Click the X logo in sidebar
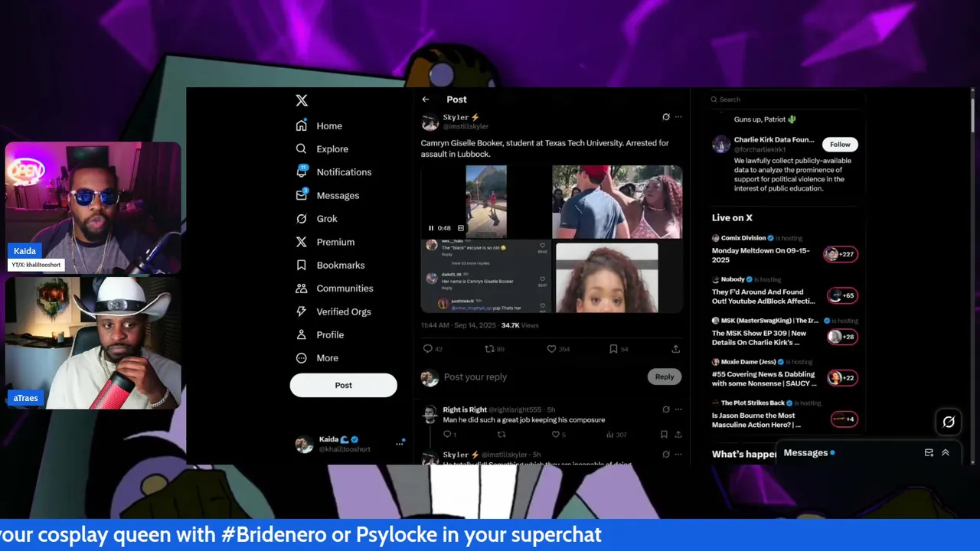980x551 pixels. (302, 100)
